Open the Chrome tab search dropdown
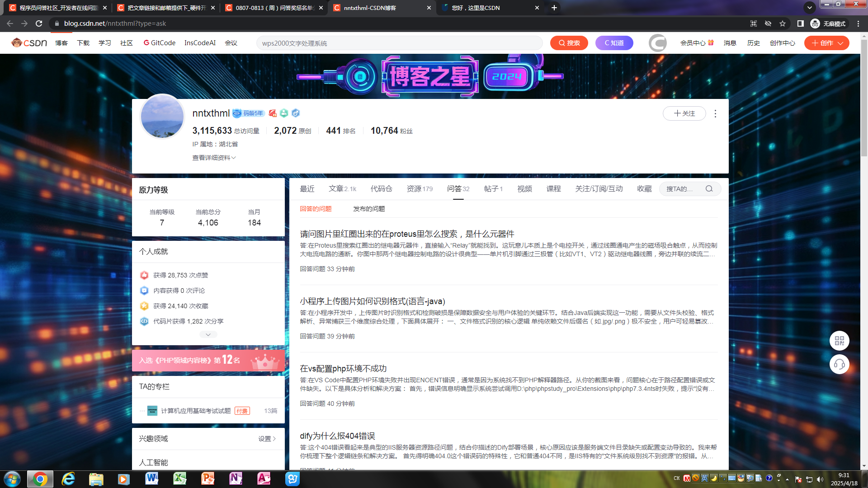This screenshot has width=868, height=488. pos(810,8)
